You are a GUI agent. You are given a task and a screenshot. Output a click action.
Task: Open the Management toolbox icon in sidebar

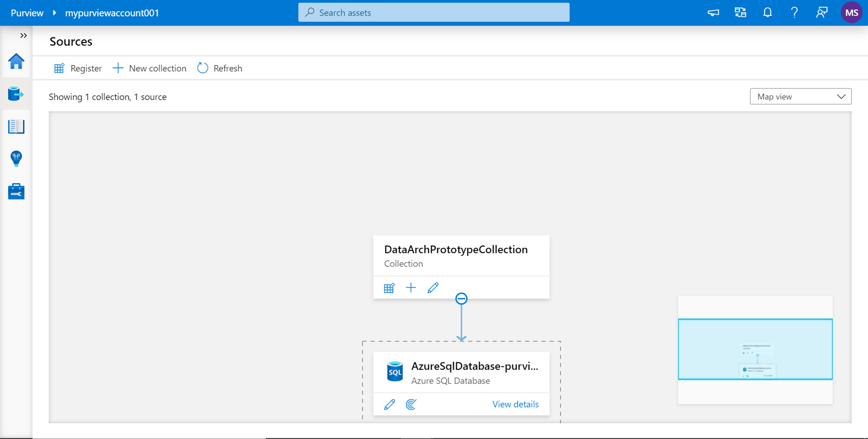click(16, 191)
